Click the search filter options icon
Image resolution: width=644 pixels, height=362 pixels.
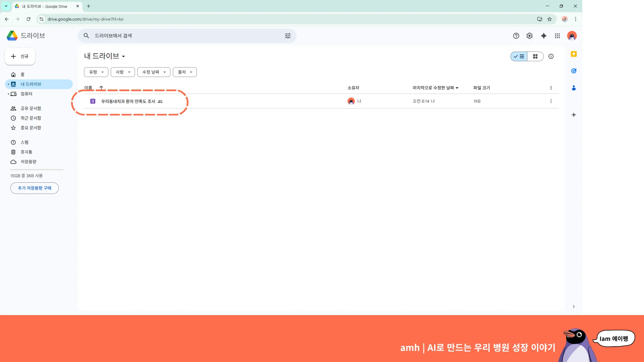(x=287, y=36)
